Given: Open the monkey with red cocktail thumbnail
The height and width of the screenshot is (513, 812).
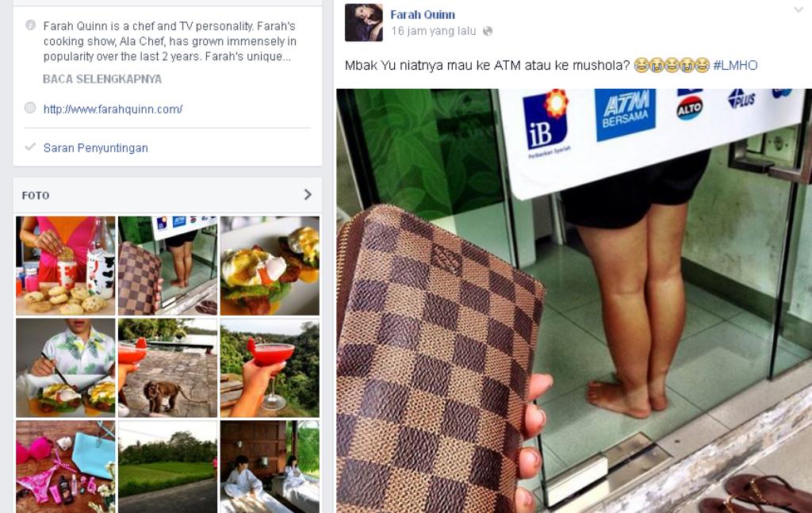Looking at the screenshot, I should [x=168, y=368].
